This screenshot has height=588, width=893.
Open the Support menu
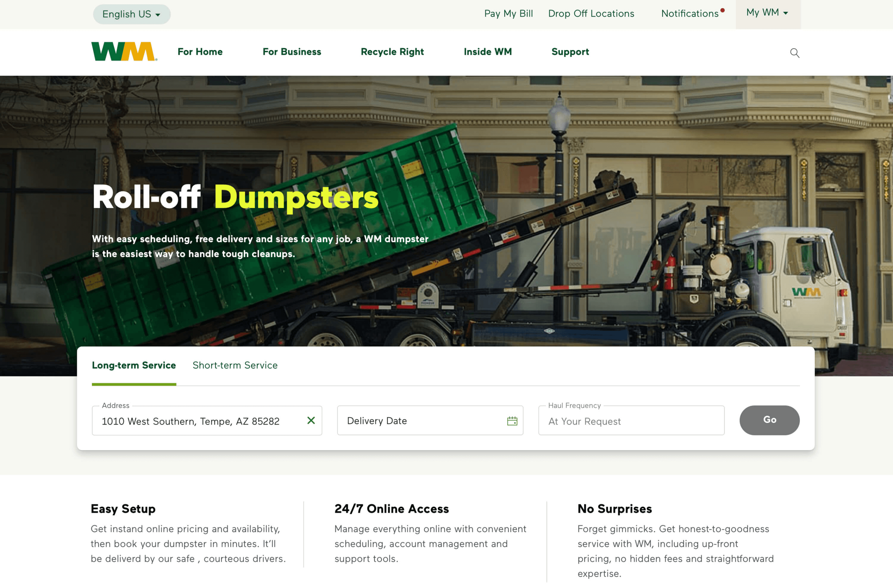click(x=570, y=52)
